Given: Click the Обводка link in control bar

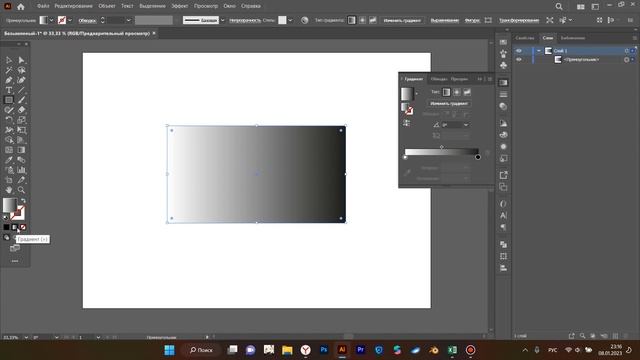Looking at the screenshot, I should point(87,20).
